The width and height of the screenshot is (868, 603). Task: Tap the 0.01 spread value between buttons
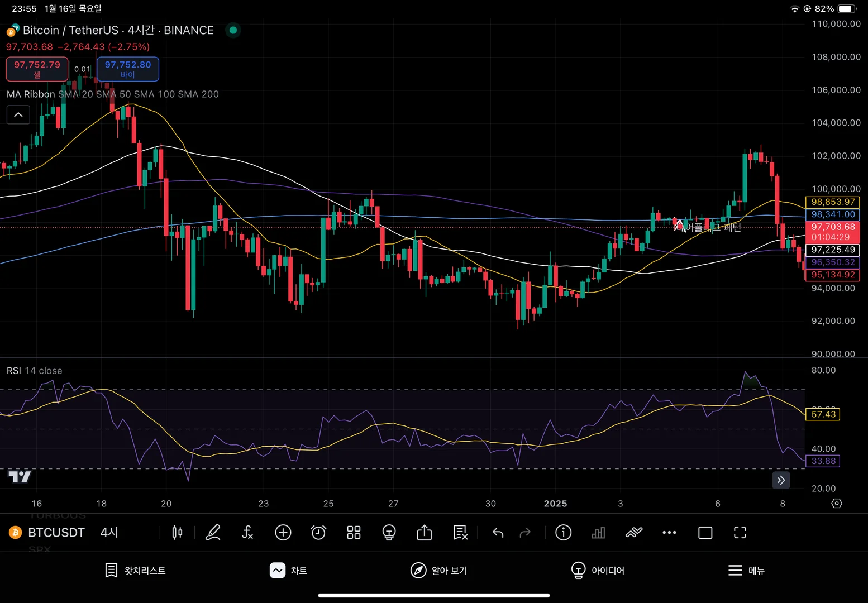coord(82,69)
